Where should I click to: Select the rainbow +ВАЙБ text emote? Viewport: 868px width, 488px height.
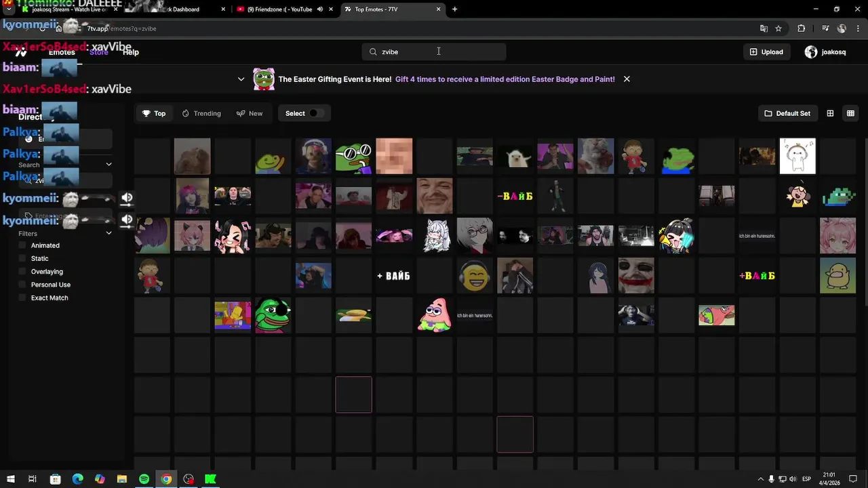757,276
